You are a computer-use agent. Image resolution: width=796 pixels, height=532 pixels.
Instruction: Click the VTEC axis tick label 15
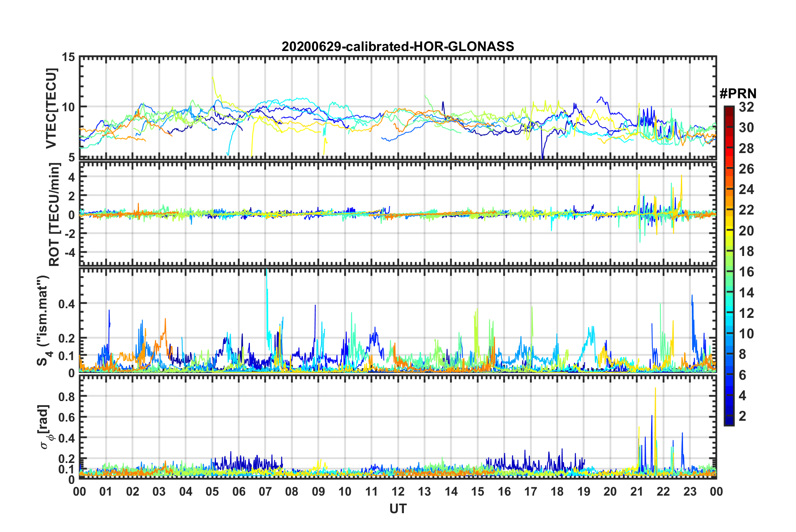[68, 57]
